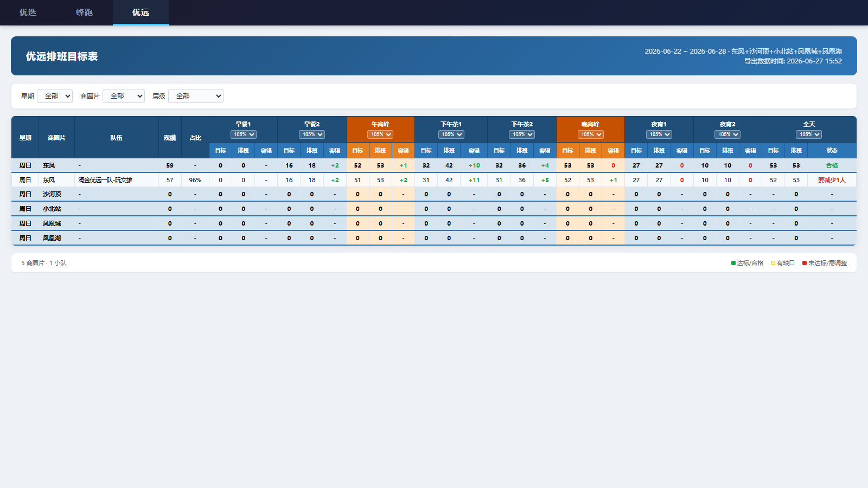Click the 导出数据时间 timestamp text
This screenshot has width=868, height=488.
pyautogui.click(x=793, y=61)
